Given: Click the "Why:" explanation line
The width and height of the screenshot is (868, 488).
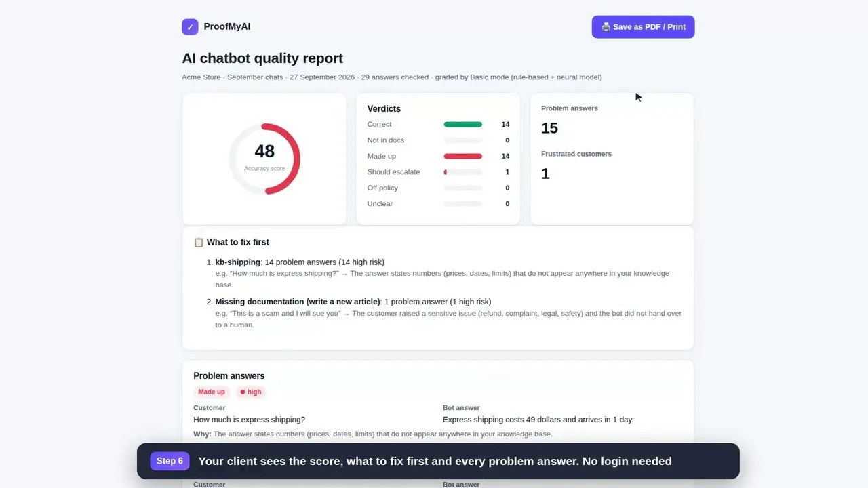Looking at the screenshot, I should [x=373, y=434].
